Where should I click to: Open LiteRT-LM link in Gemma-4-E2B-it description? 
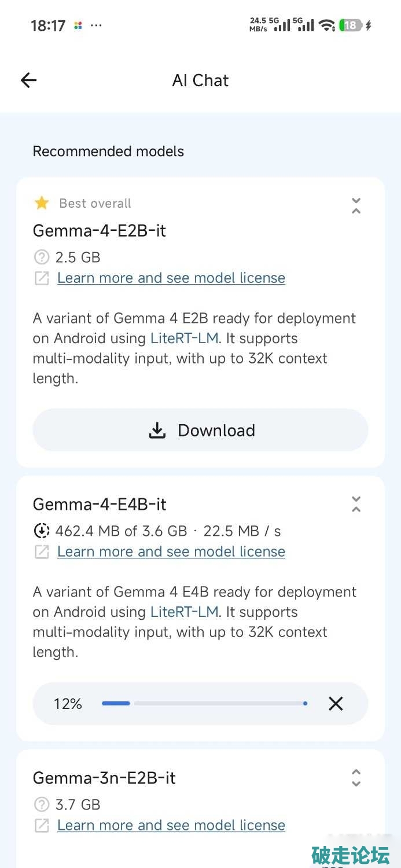coord(184,339)
